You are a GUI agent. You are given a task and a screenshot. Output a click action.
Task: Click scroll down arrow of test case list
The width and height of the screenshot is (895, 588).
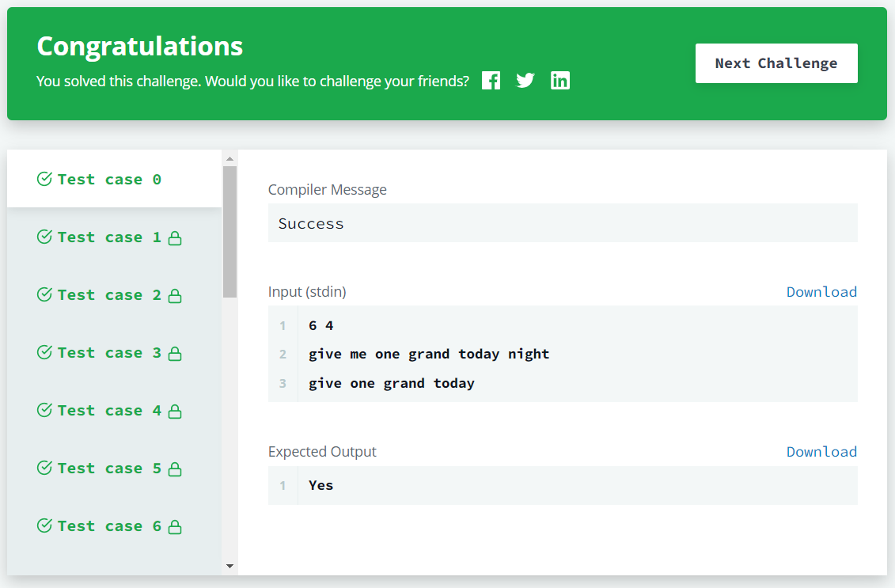pos(229,567)
